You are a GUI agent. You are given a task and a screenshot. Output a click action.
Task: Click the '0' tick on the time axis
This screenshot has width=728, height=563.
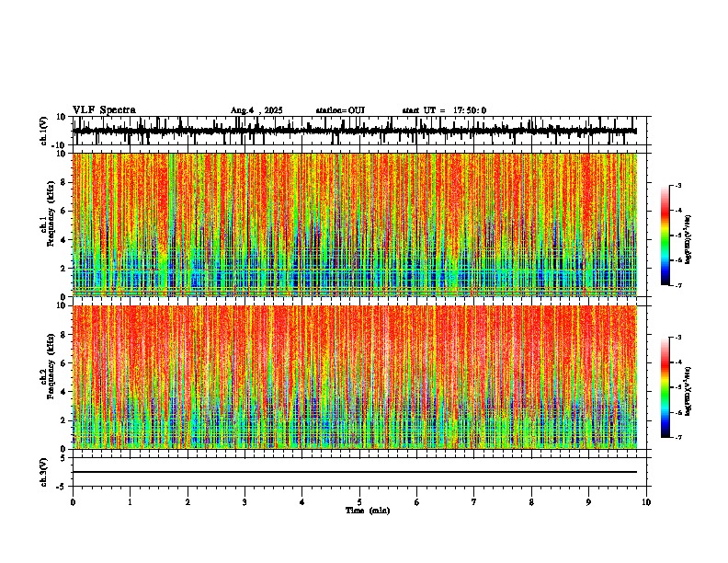tap(73, 502)
